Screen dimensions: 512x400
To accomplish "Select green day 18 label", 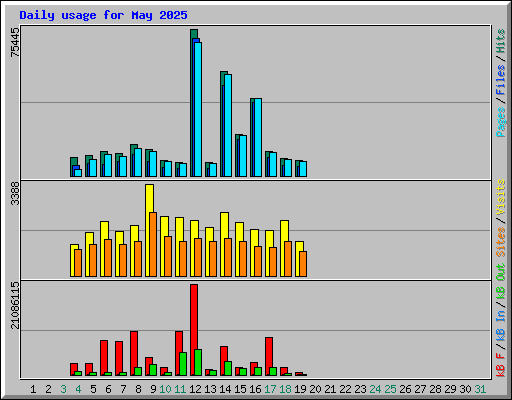I will click(285, 389).
